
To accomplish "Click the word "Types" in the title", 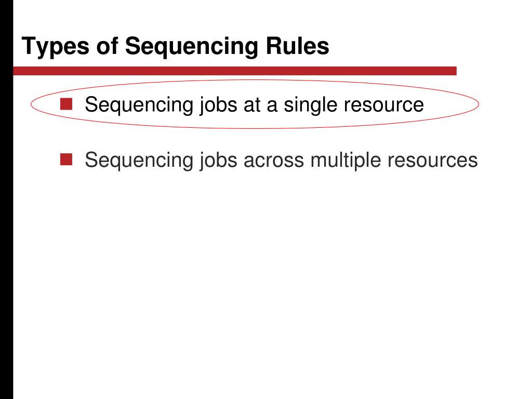I will click(x=55, y=47).
